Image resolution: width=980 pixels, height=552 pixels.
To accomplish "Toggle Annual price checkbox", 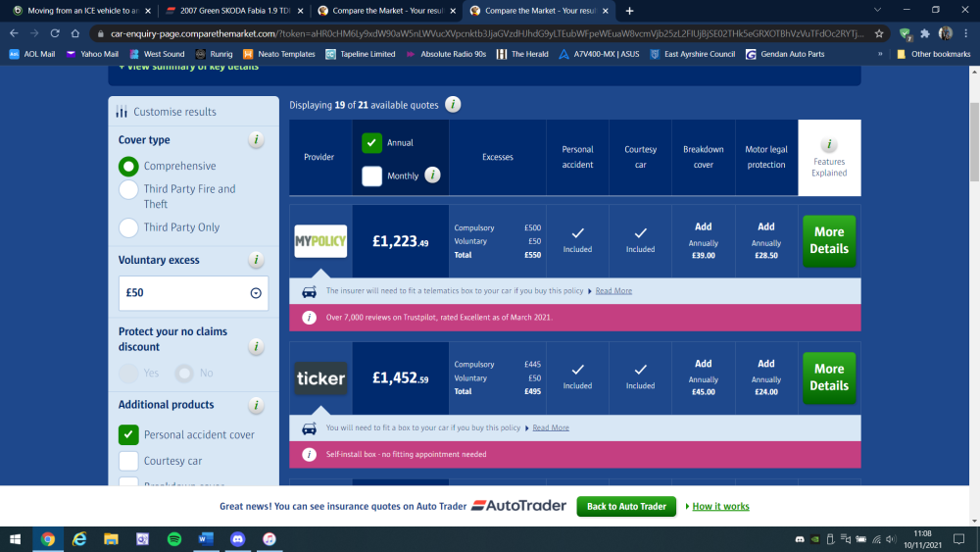I will pyautogui.click(x=371, y=142).
